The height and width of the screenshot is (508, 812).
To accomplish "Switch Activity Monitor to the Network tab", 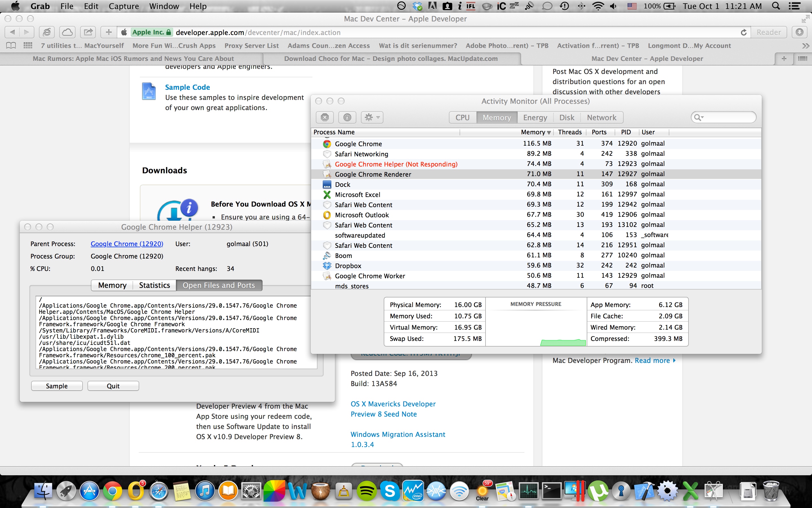I will (x=602, y=118).
